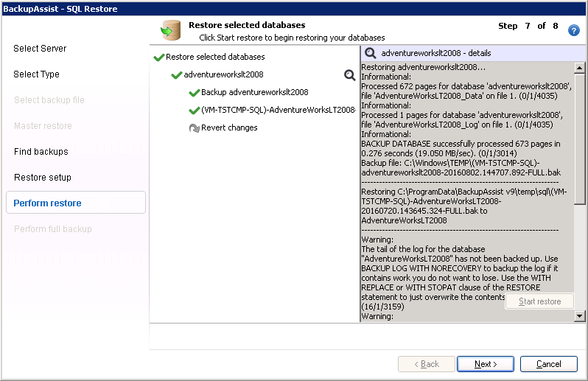Screen dimensions: 588x381
Task: Click the Next button
Action: (x=486, y=364)
